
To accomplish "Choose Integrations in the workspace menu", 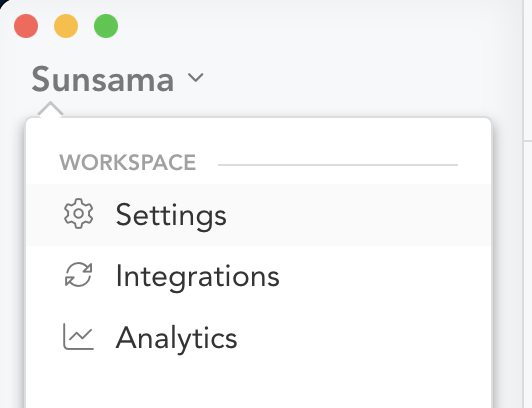I will tap(259, 276).
